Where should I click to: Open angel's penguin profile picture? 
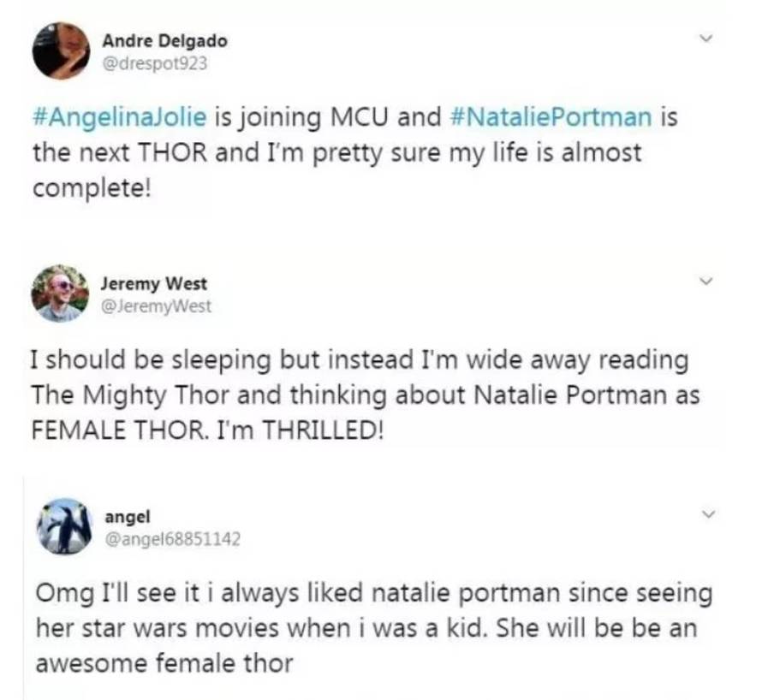(x=65, y=523)
